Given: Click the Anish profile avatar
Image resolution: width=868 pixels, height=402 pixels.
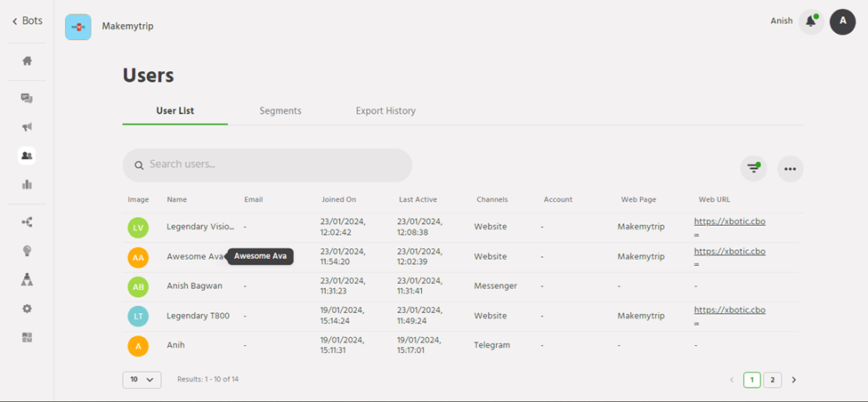Looking at the screenshot, I should pyautogui.click(x=842, y=22).
